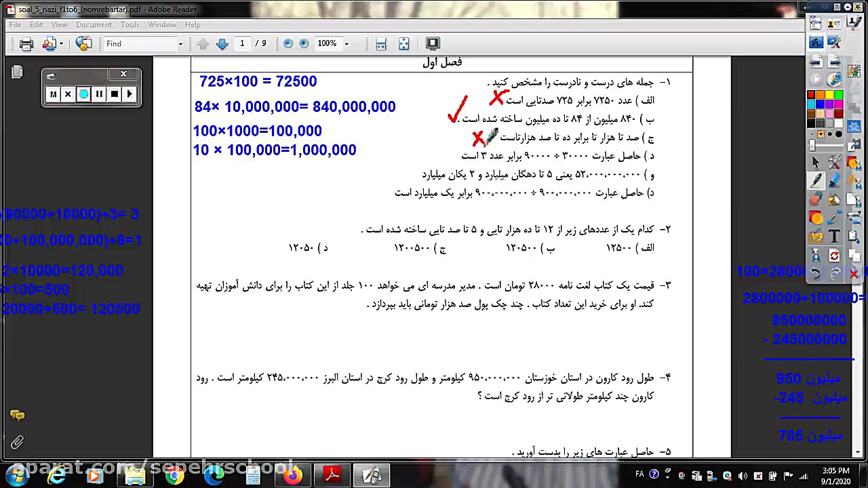Select the arrow pointer tool on the right panel

click(814, 163)
